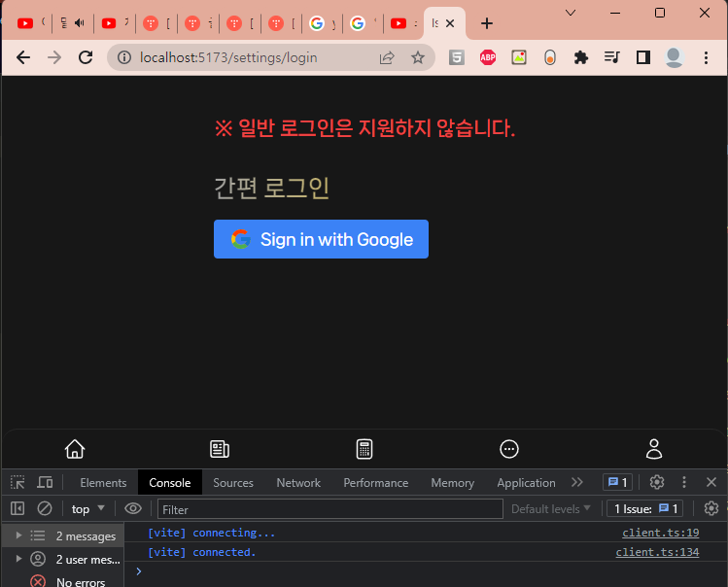Open the media control playlist icon
The height and width of the screenshot is (587, 728).
tap(612, 57)
